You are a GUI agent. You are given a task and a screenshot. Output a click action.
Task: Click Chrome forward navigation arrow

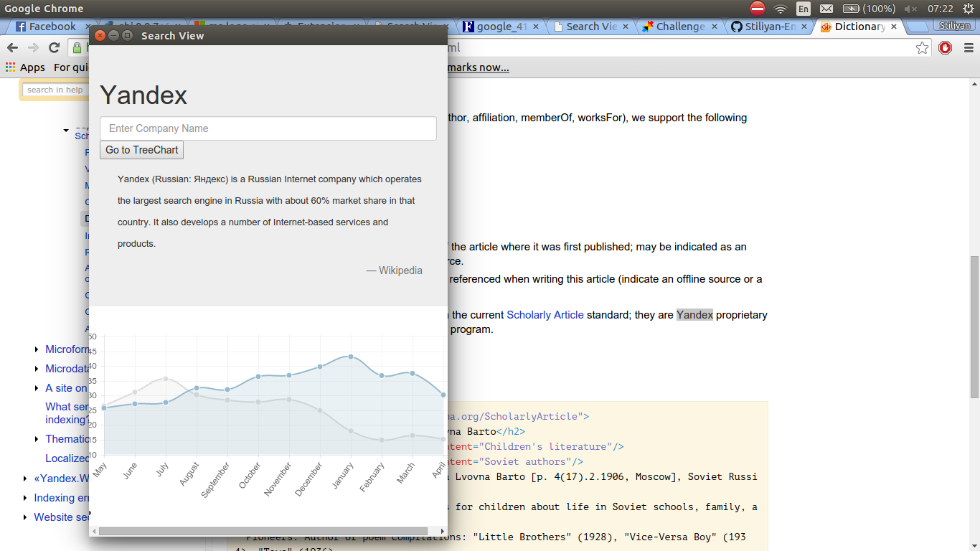tap(33, 48)
